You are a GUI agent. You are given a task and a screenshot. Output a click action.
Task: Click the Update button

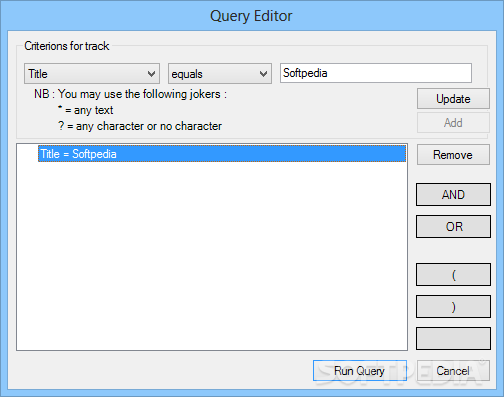coord(453,99)
